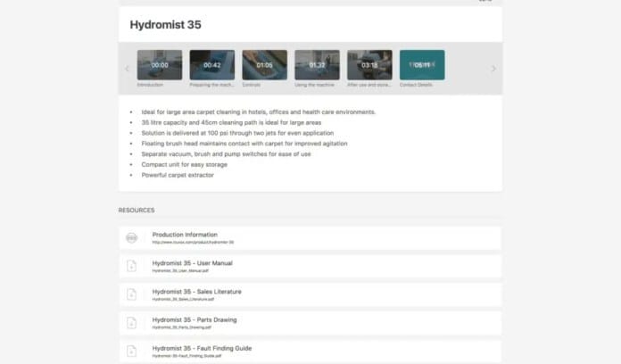Open Hydromist 35 - Sales Literature
This screenshot has height=364, width=621.
(310, 294)
